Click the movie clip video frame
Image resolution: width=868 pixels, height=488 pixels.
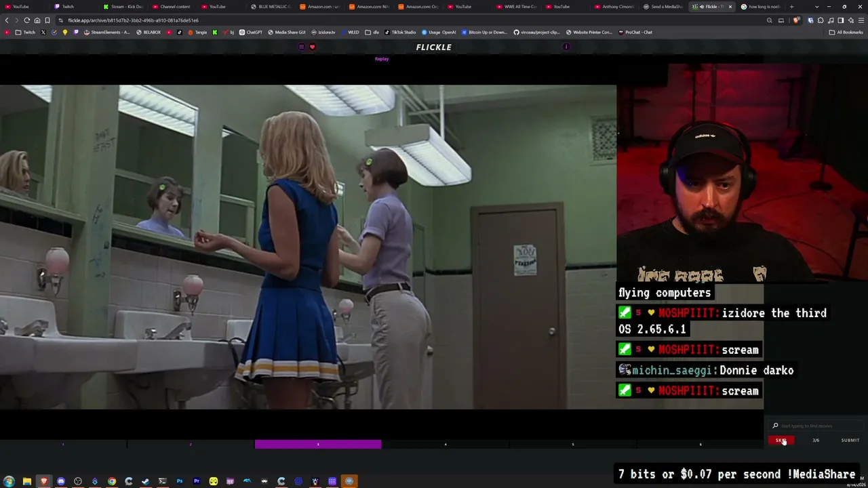pos(308,247)
